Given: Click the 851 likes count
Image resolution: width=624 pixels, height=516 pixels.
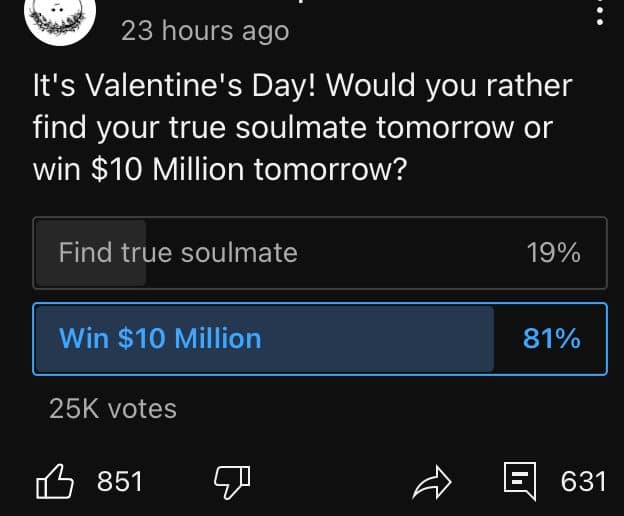Looking at the screenshot, I should [120, 482].
